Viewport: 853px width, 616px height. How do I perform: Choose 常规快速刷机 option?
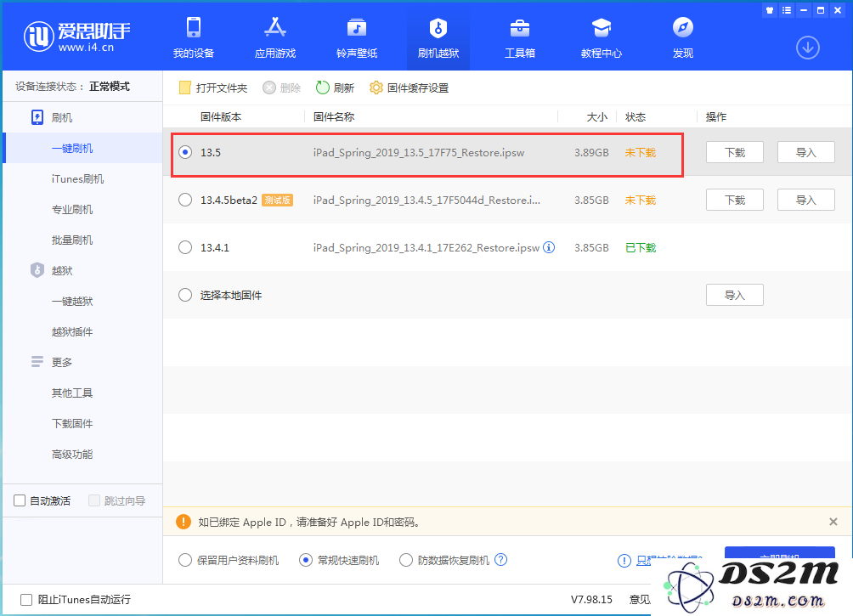click(x=306, y=560)
